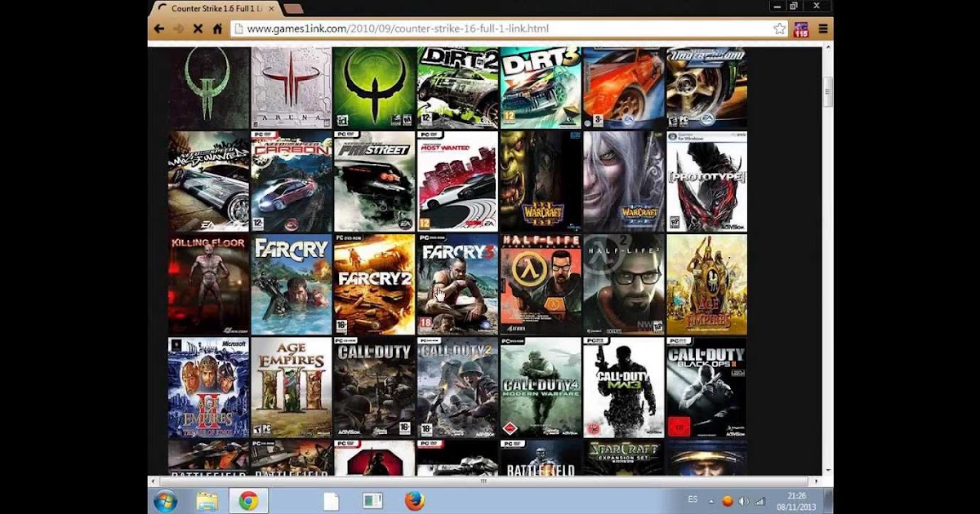
Task: Open the volume speaker tray icon
Action: coord(743,501)
